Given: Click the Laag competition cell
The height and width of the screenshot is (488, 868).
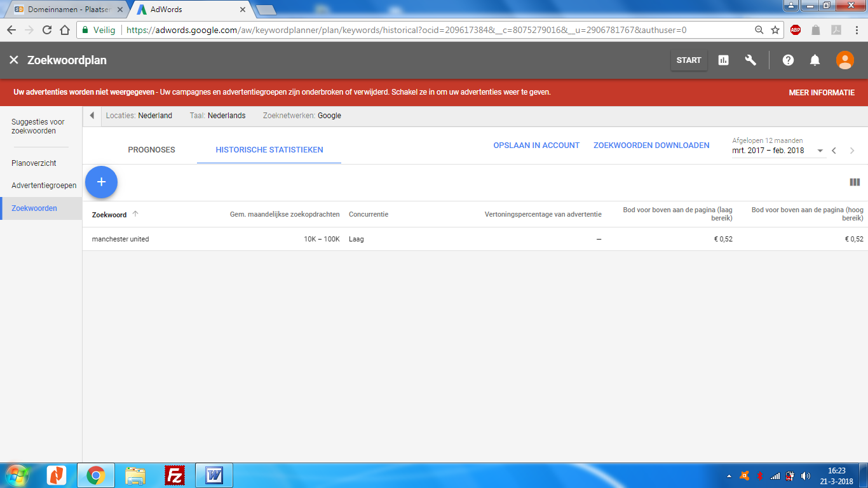Looking at the screenshot, I should [x=356, y=239].
